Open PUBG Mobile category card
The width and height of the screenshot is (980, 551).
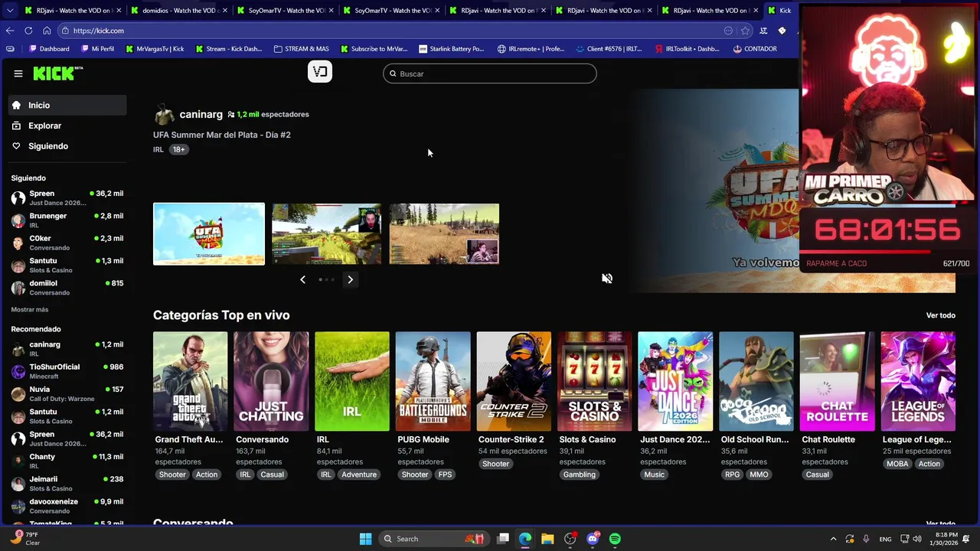(433, 381)
